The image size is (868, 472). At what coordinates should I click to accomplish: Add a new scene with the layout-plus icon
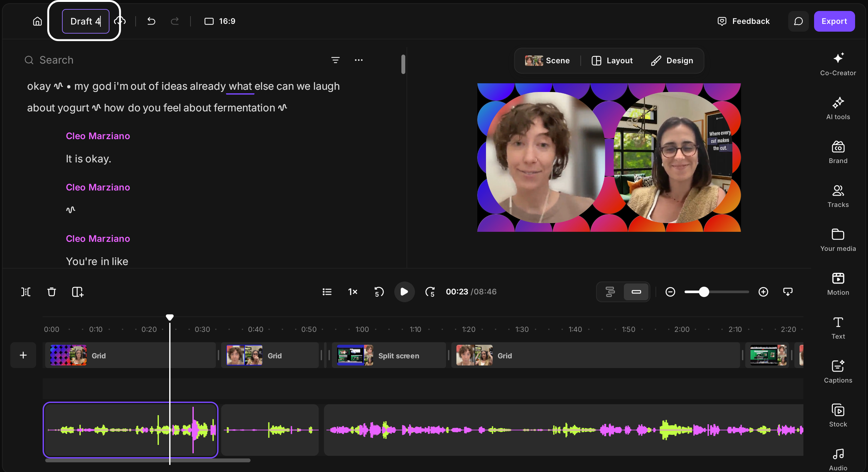pos(77,292)
